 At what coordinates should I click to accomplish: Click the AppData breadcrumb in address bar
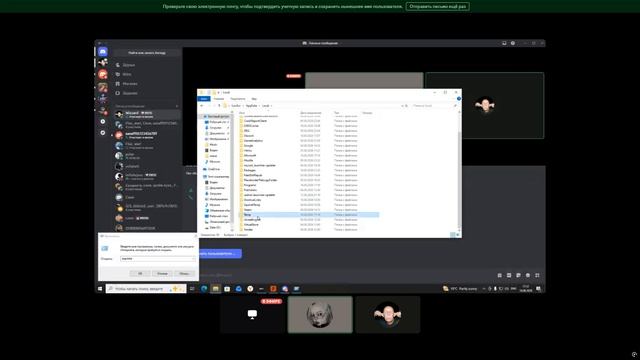[252, 106]
